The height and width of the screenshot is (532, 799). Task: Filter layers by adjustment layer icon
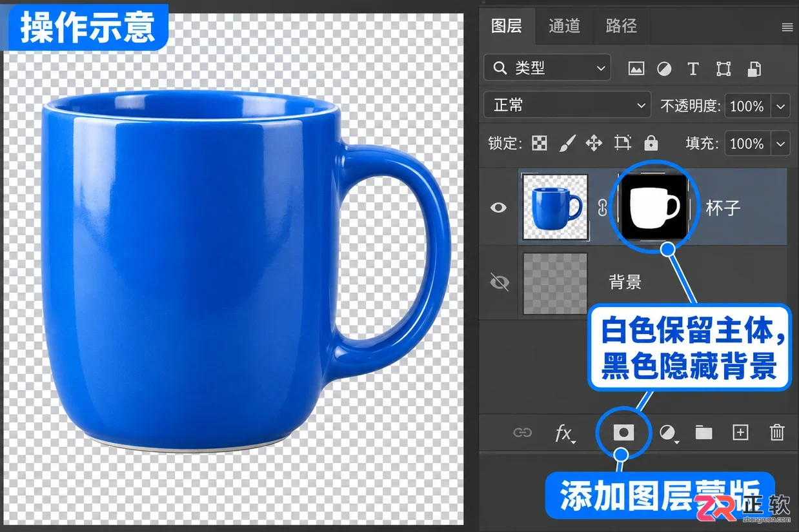[x=664, y=68]
